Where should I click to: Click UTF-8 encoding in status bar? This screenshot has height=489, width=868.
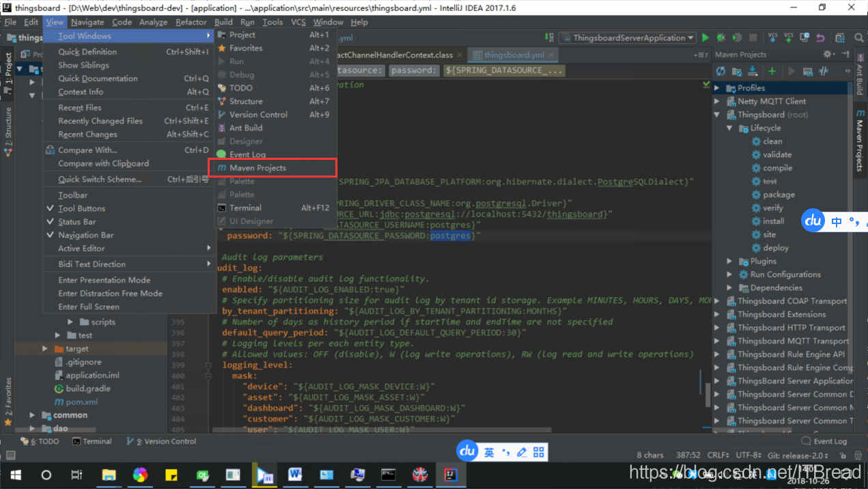749,455
